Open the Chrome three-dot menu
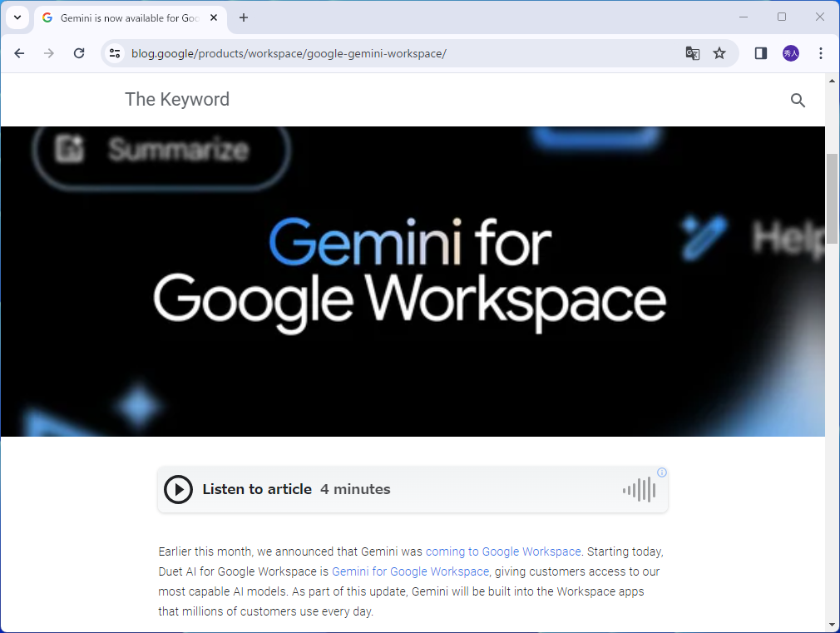 [x=821, y=52]
